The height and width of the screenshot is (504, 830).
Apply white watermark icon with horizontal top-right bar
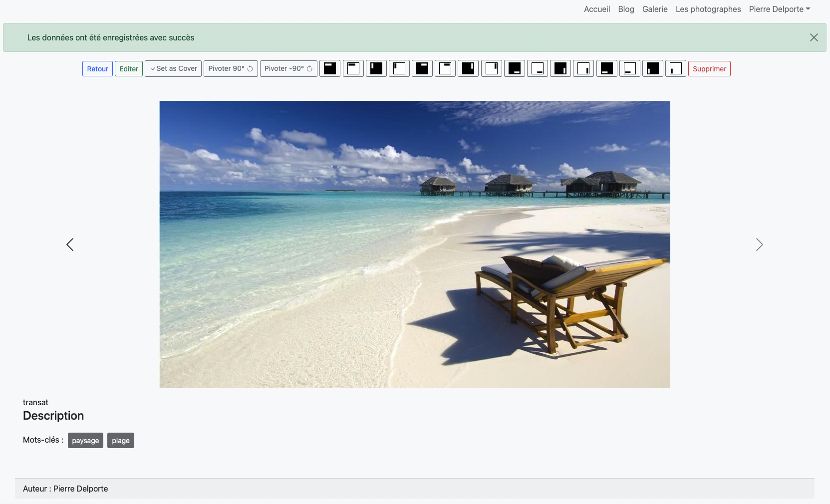(x=445, y=68)
